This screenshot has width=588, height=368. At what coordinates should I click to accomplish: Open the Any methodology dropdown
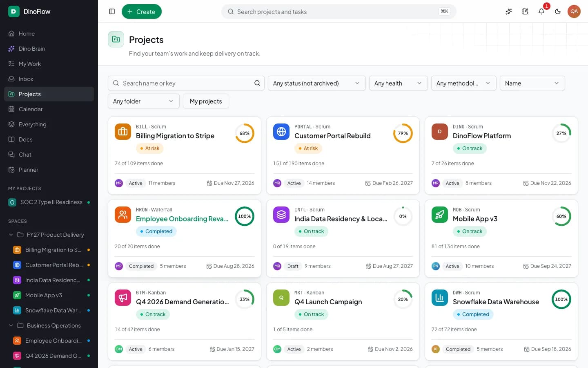pyautogui.click(x=463, y=83)
